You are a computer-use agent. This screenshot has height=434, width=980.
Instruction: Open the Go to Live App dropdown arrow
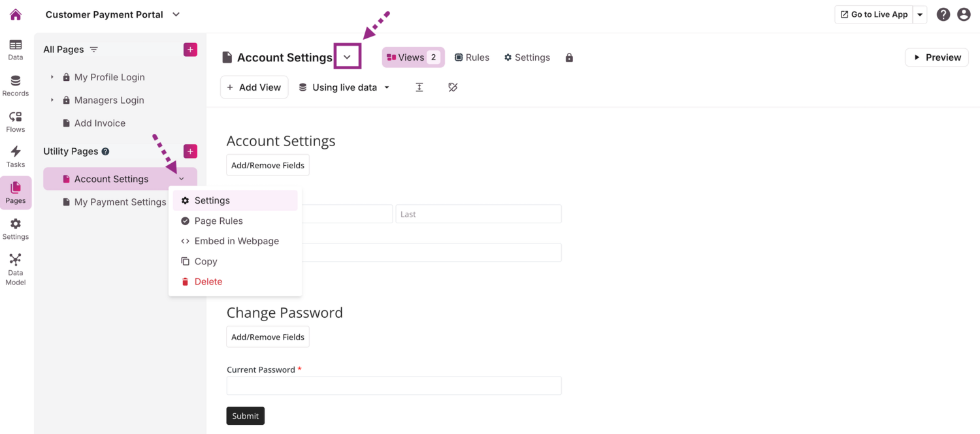(920, 14)
